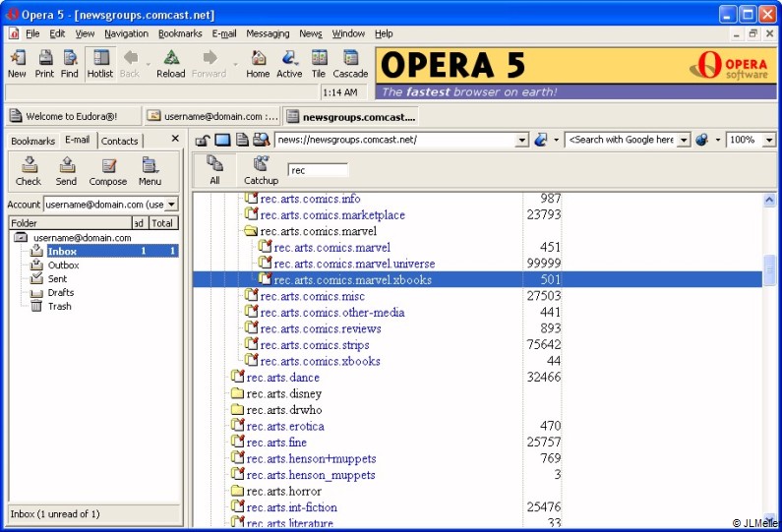Click the Back arrow icon
The height and width of the screenshot is (532, 782).
(130, 64)
